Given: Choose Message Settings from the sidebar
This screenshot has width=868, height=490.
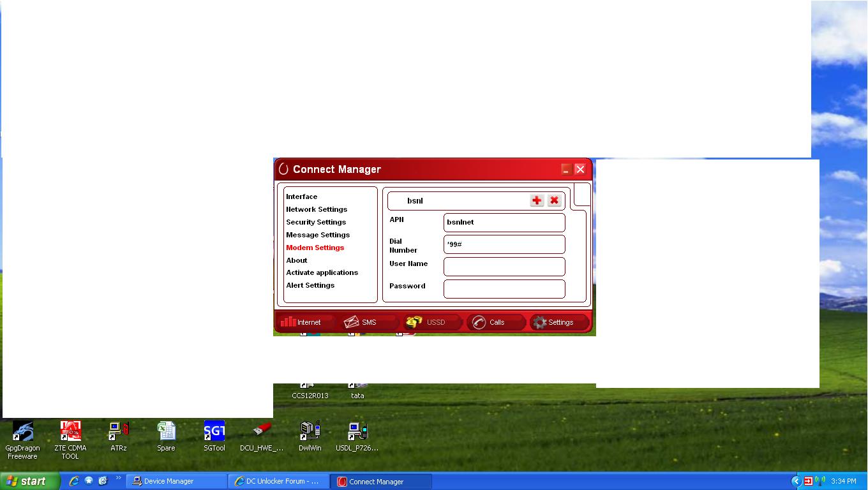Looking at the screenshot, I should 318,235.
